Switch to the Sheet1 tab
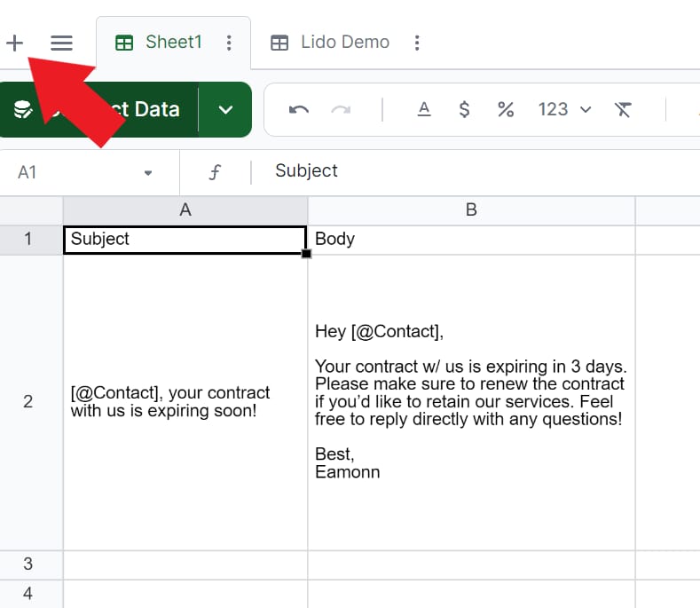 (173, 43)
